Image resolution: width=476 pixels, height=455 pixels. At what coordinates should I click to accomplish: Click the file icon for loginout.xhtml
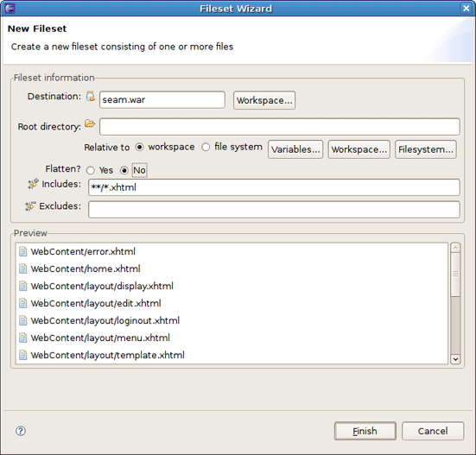23,320
